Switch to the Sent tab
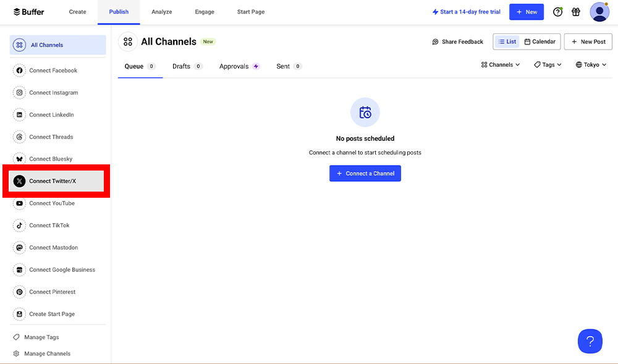Viewport: 618px width, 364px height. pos(289,66)
